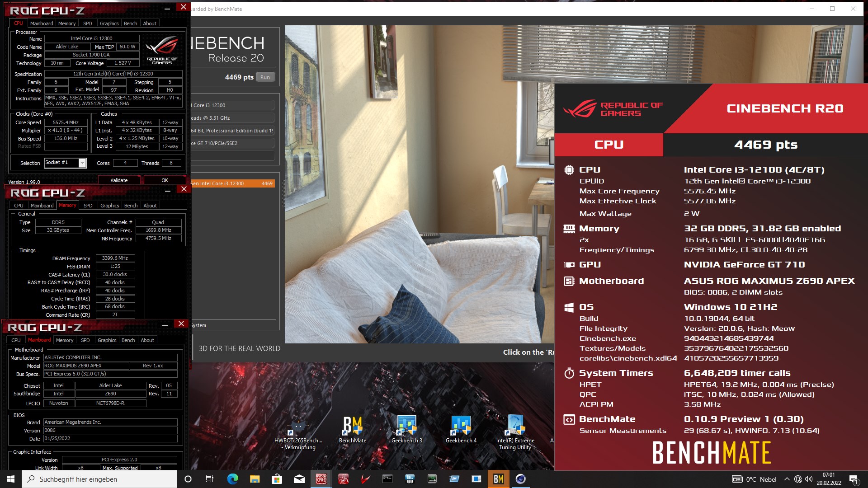The image size is (868, 488).
Task: Switch to Mainboard tab in top CPU-Z window
Action: point(42,23)
